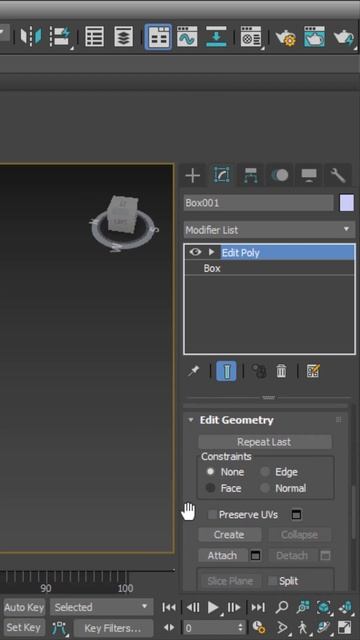Enable the Split checkbox
This screenshot has height=640, width=360.
click(272, 581)
